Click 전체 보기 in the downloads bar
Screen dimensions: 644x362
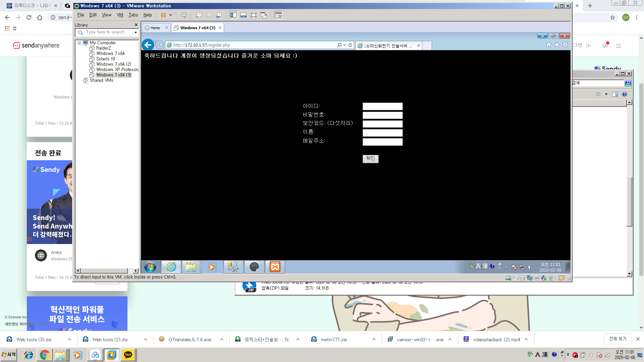pos(618,339)
